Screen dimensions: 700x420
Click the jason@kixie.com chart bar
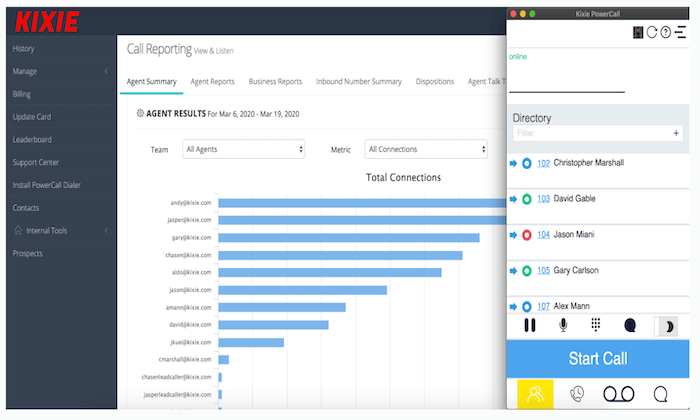tap(302, 290)
